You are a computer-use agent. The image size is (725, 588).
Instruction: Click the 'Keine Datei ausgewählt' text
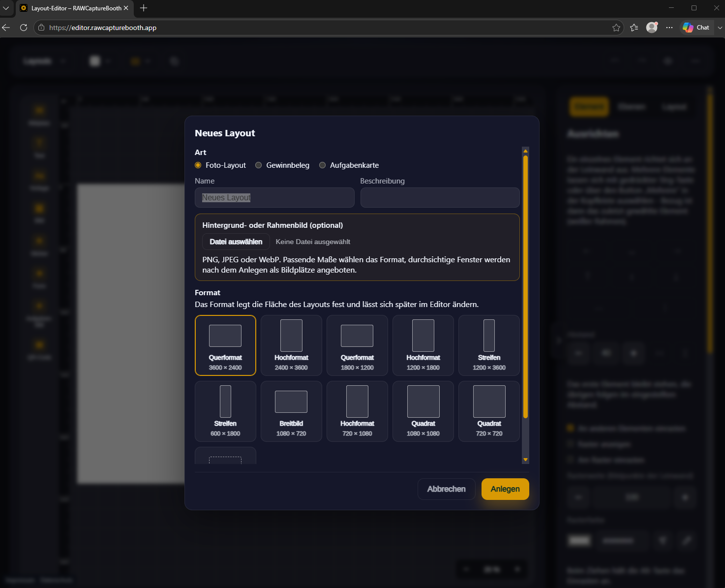[313, 242]
